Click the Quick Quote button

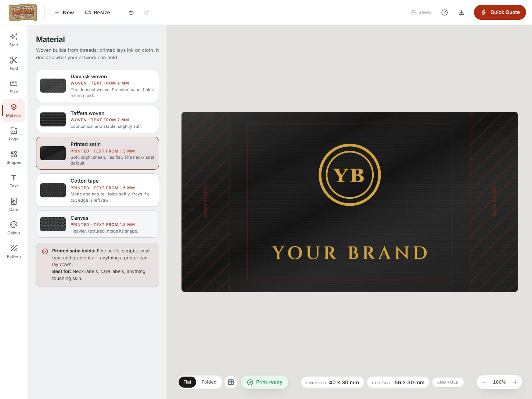(x=500, y=12)
